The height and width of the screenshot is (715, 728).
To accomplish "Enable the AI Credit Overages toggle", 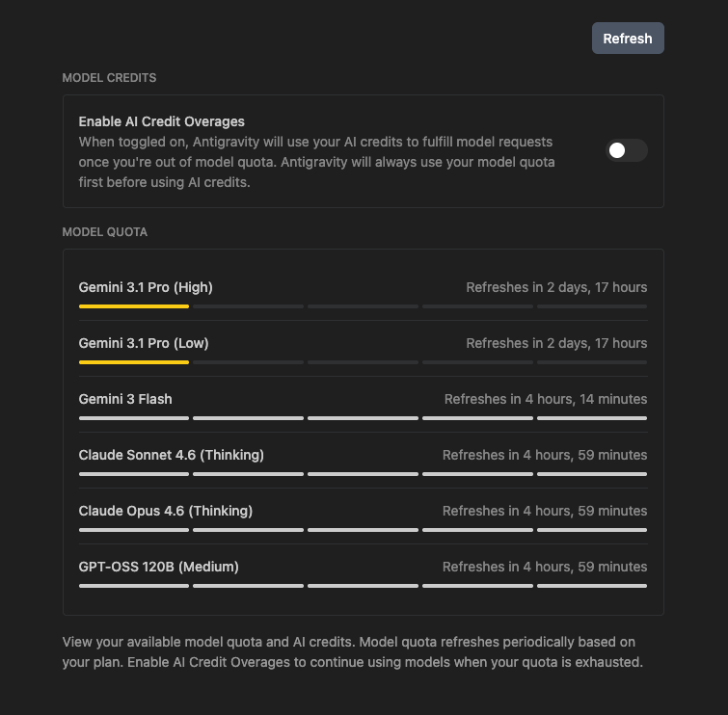I will [x=627, y=150].
